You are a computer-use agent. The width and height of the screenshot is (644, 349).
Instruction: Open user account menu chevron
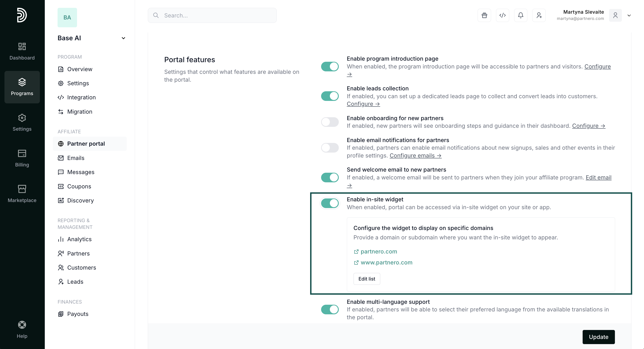coord(629,15)
